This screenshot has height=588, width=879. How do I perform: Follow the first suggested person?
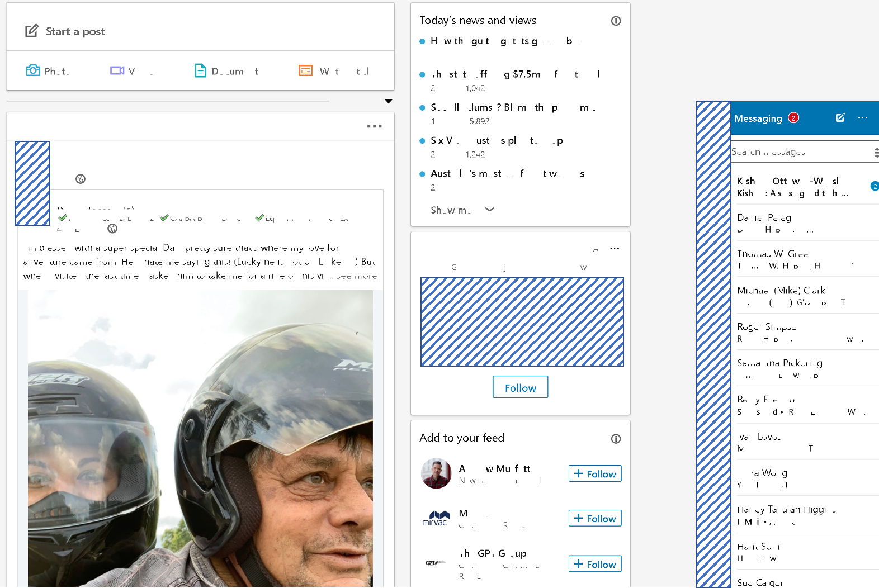(595, 473)
